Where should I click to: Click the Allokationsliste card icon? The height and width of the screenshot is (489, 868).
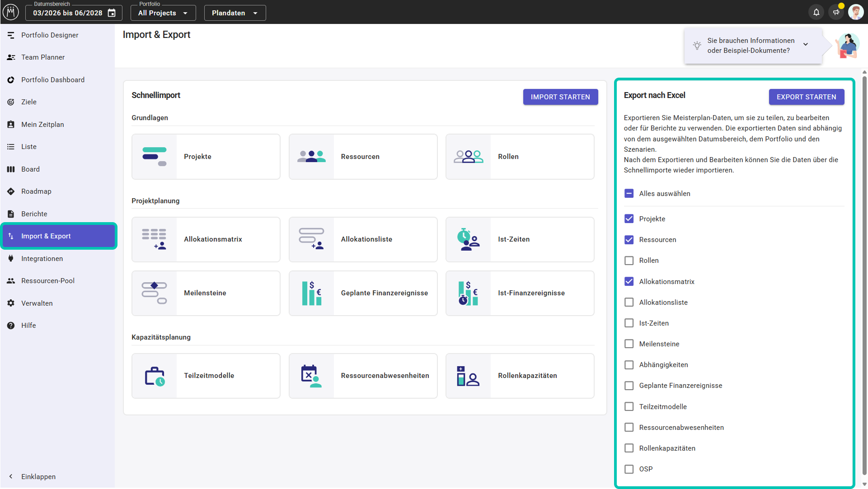(x=311, y=239)
